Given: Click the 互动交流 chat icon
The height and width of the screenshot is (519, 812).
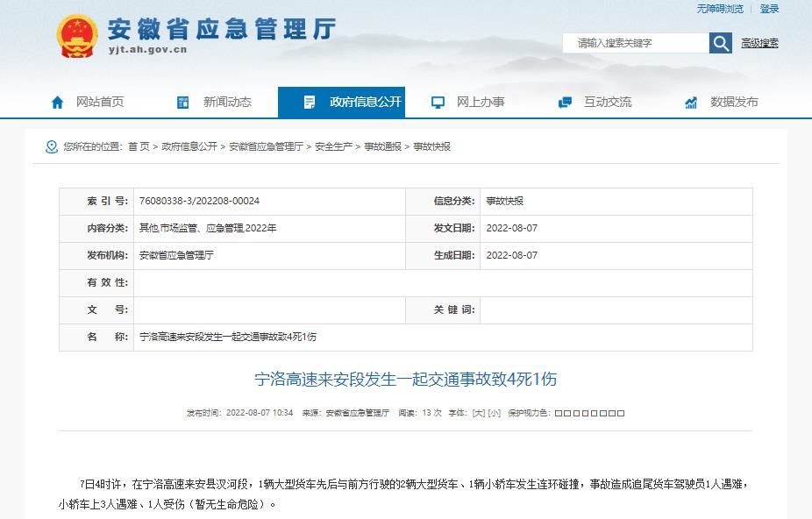Looking at the screenshot, I should 565,103.
